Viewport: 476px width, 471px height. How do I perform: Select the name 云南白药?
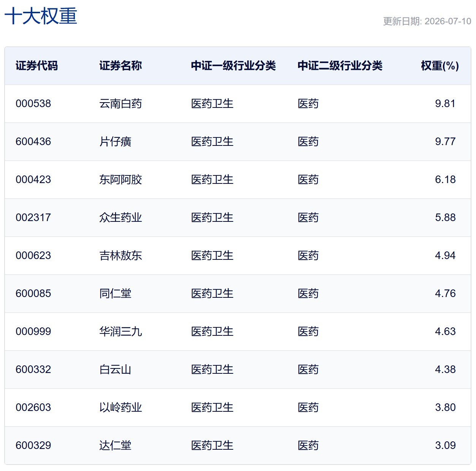coord(121,104)
